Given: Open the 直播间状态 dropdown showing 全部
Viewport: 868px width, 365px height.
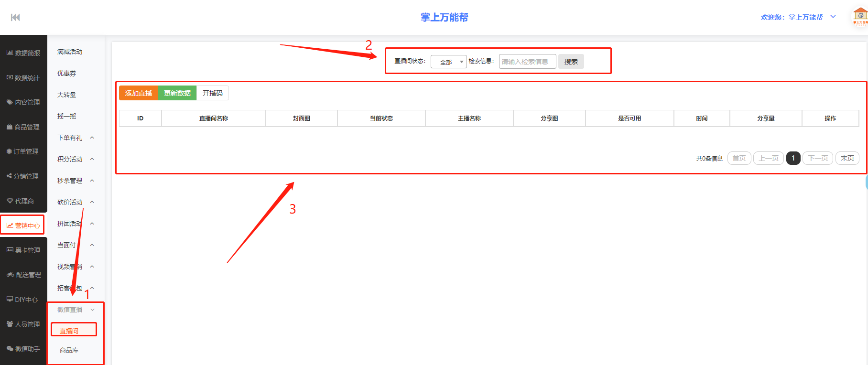Looking at the screenshot, I should point(448,62).
